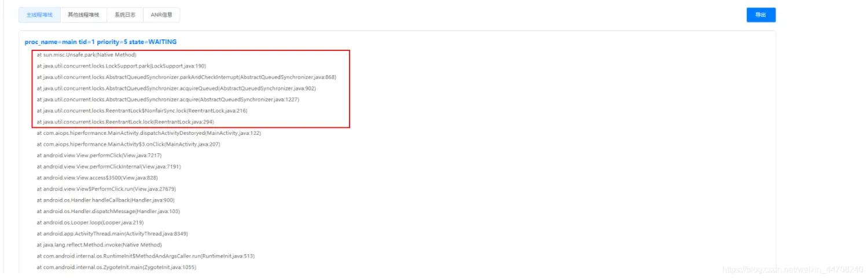Viewport: 868px width, 279px height.
Task: Click the ReentrantLock$NonfairSync.lock frame
Action: pyautogui.click(x=142, y=111)
